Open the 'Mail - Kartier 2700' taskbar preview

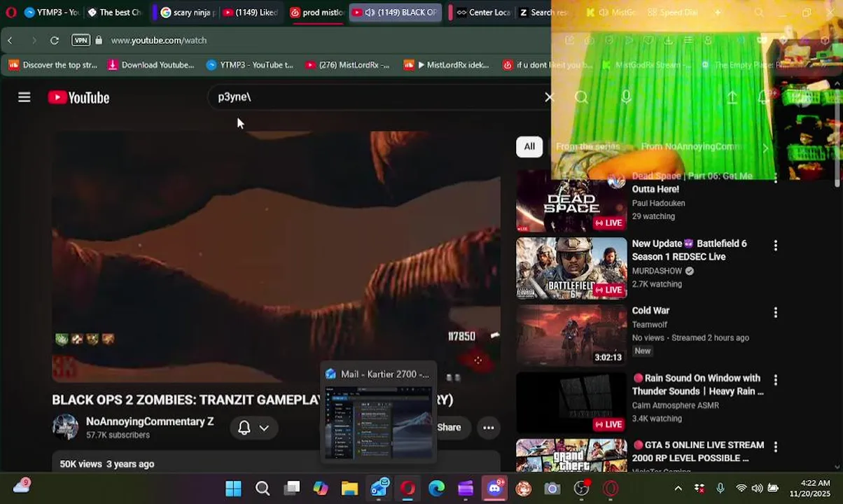coord(378,412)
